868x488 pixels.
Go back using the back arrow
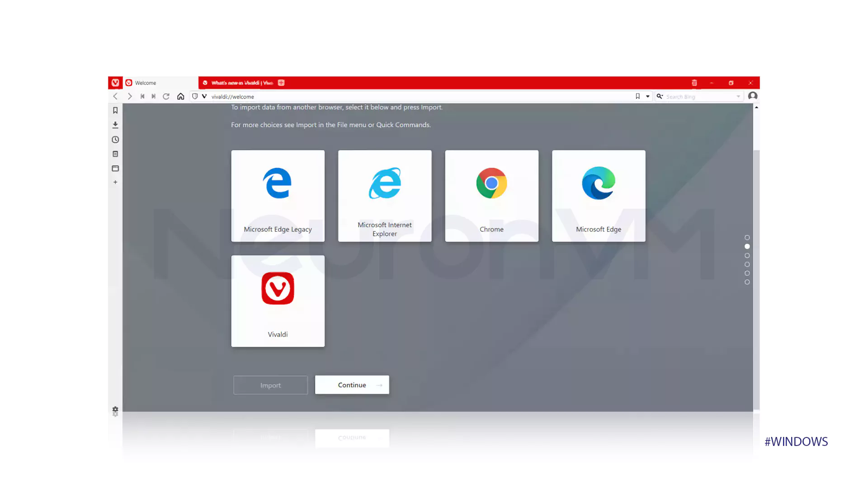[115, 96]
